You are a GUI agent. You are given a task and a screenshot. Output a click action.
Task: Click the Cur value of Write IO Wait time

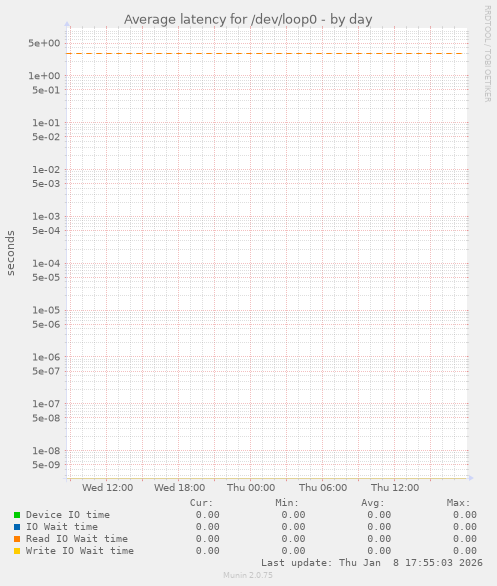pos(207,551)
